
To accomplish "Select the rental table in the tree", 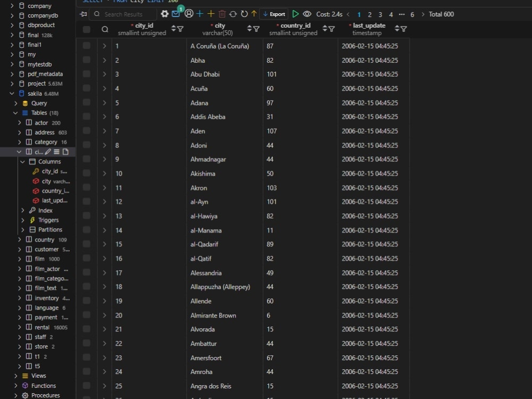I will tap(42, 327).
